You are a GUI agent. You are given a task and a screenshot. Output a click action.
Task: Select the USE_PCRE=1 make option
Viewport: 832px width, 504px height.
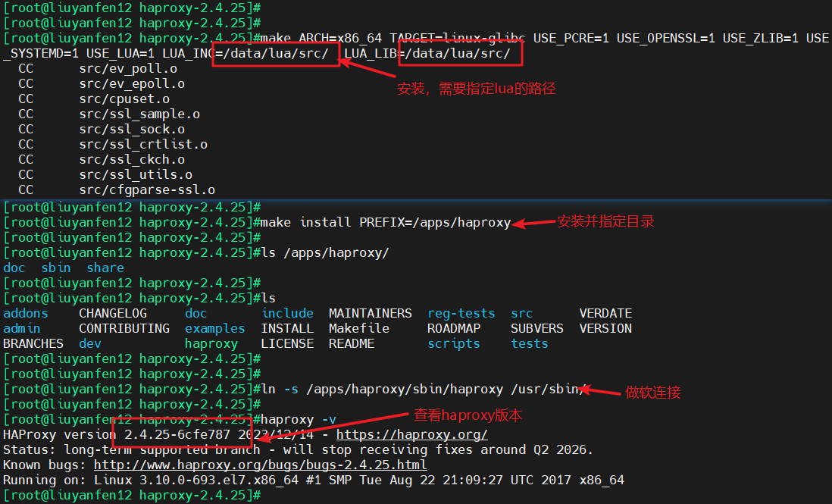click(x=571, y=38)
